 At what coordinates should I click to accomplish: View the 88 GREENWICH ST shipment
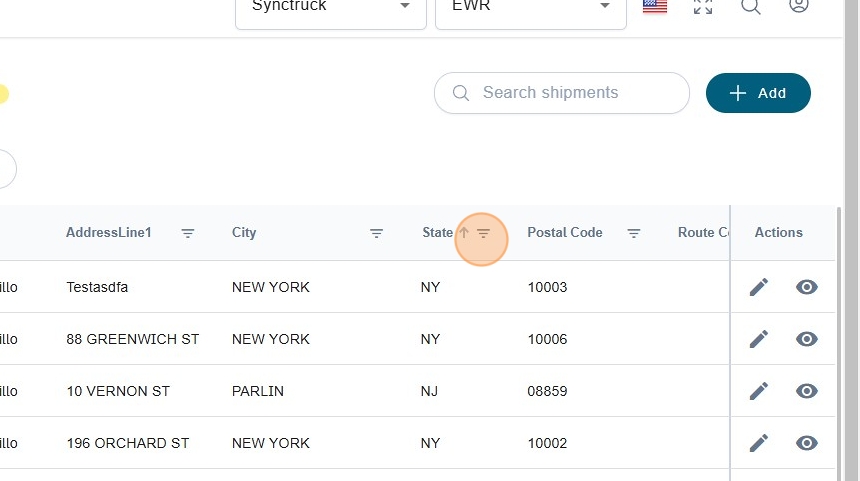tap(807, 339)
